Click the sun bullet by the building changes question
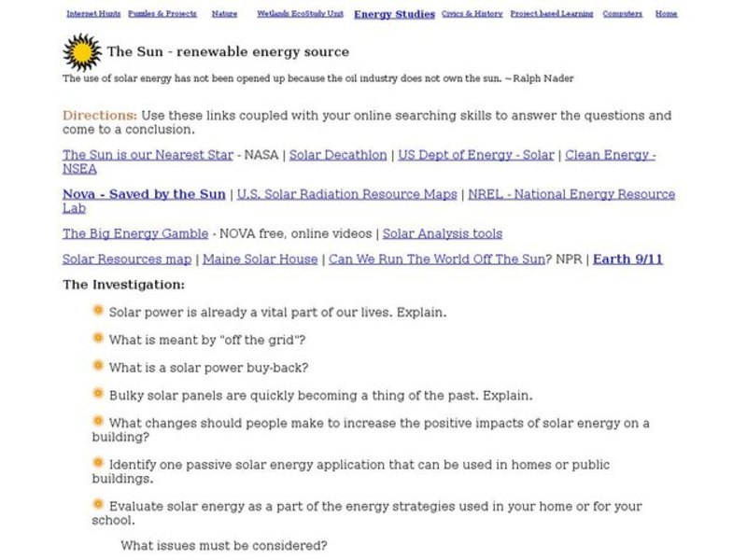Viewport: 747px width, 560px height. 96,423
